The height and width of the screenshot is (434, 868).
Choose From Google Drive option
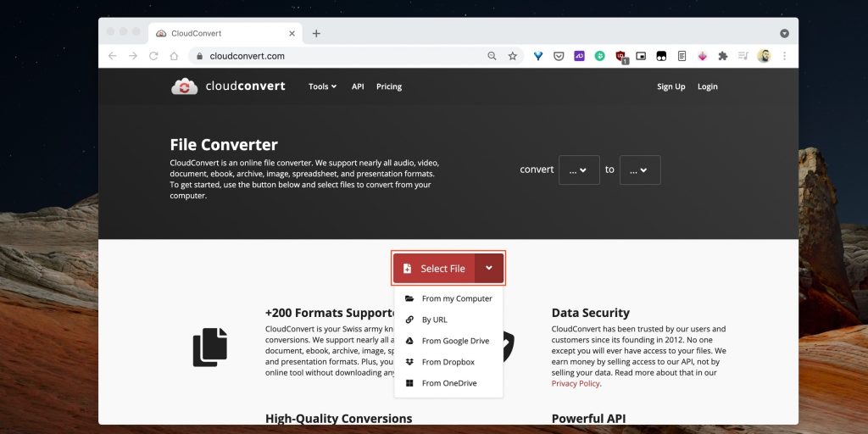click(x=448, y=341)
